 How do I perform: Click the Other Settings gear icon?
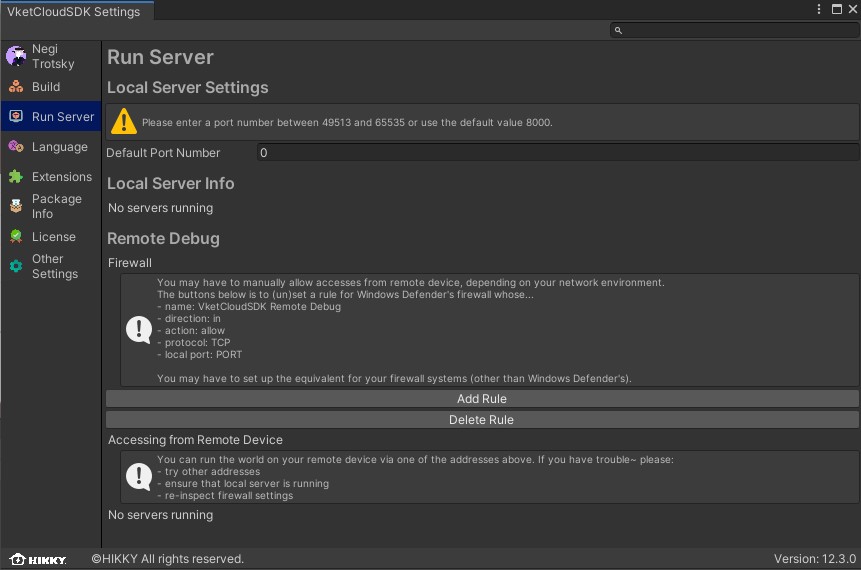[x=16, y=266]
